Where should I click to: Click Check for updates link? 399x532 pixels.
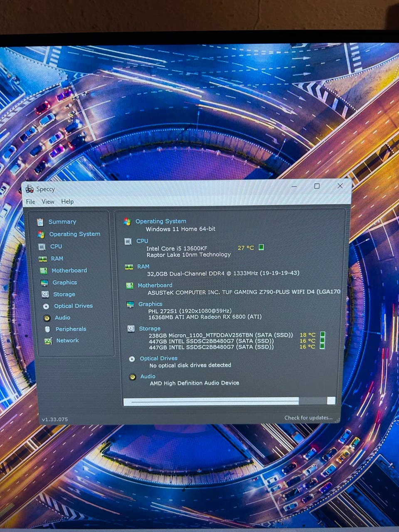tap(308, 418)
